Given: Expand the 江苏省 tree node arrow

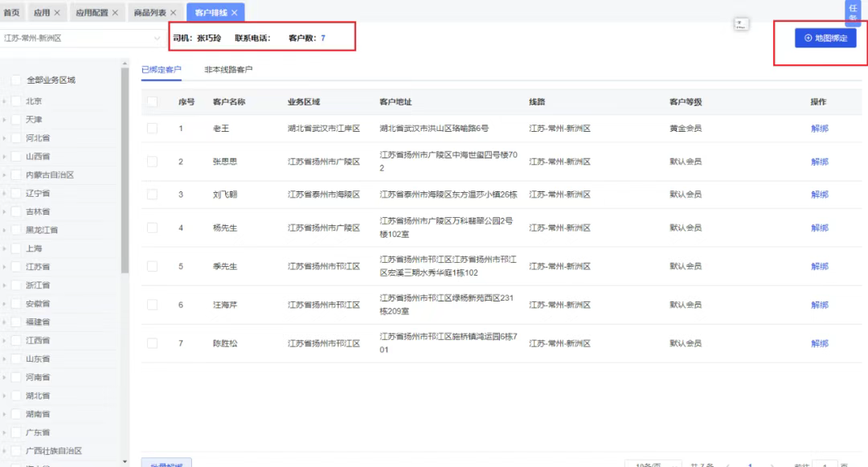Looking at the screenshot, I should [x=5, y=267].
